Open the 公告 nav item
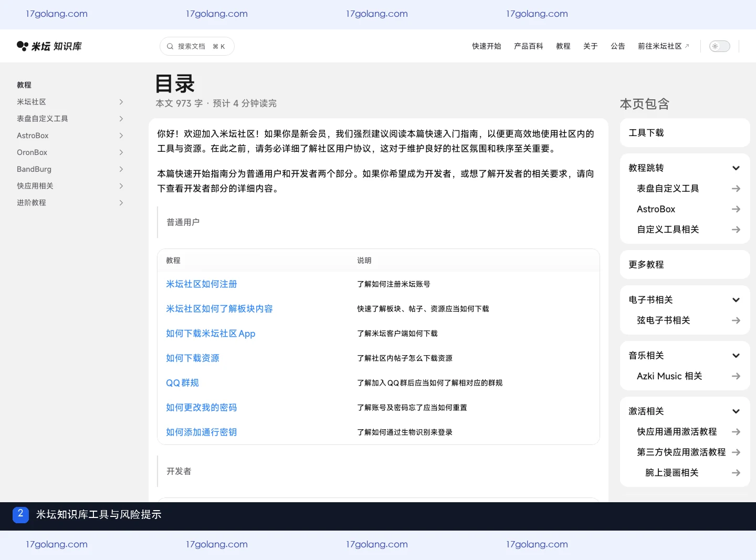This screenshot has height=560, width=756. pos(618,46)
